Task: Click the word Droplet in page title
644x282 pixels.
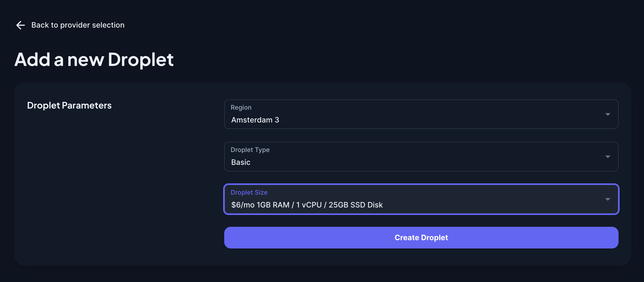Action: [141, 60]
